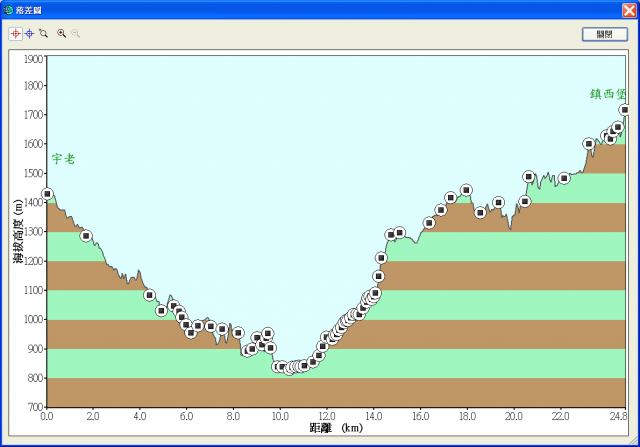This screenshot has width=640, height=447.
Task: Click the 鎮西堡 place label
Action: click(x=607, y=94)
